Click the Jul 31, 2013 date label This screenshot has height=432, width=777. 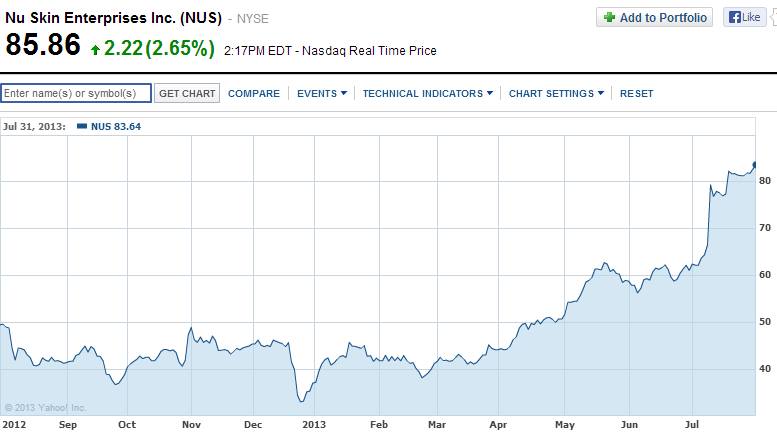(34, 126)
